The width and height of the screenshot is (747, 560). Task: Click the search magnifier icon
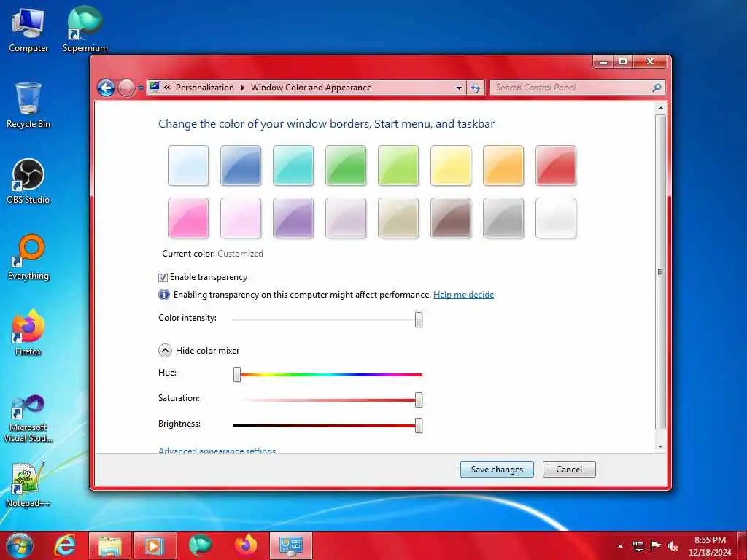coord(657,87)
